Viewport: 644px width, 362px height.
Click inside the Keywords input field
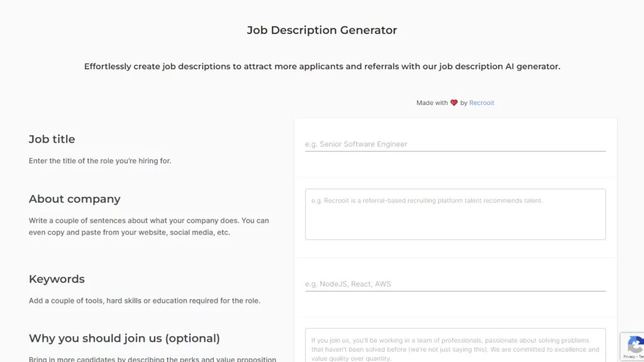coord(454,283)
